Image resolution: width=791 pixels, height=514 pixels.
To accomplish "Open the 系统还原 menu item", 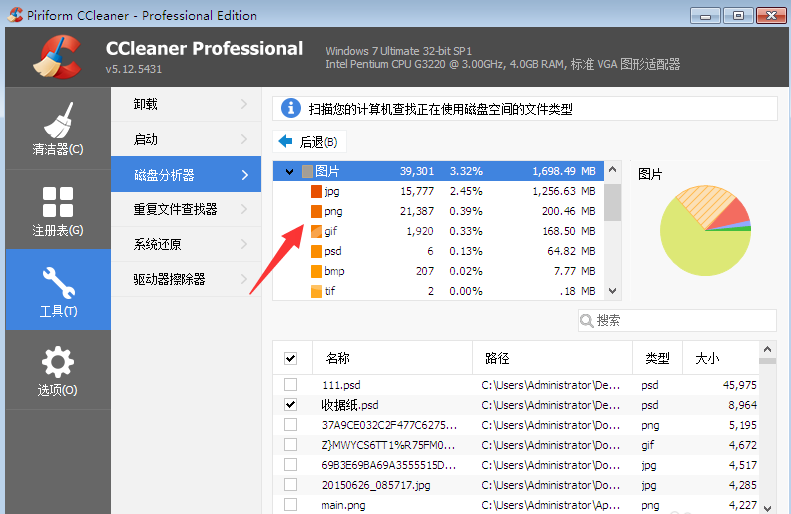I will 186,244.
